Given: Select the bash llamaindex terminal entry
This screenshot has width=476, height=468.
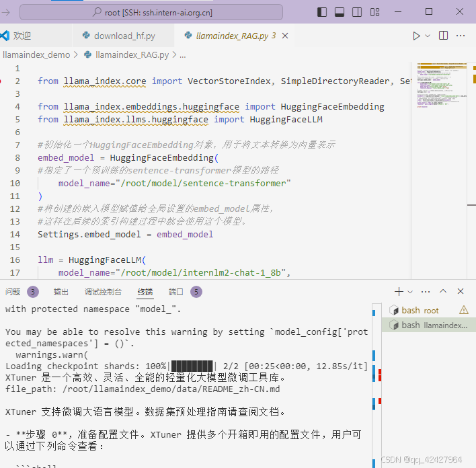Looking at the screenshot, I should 429,325.
